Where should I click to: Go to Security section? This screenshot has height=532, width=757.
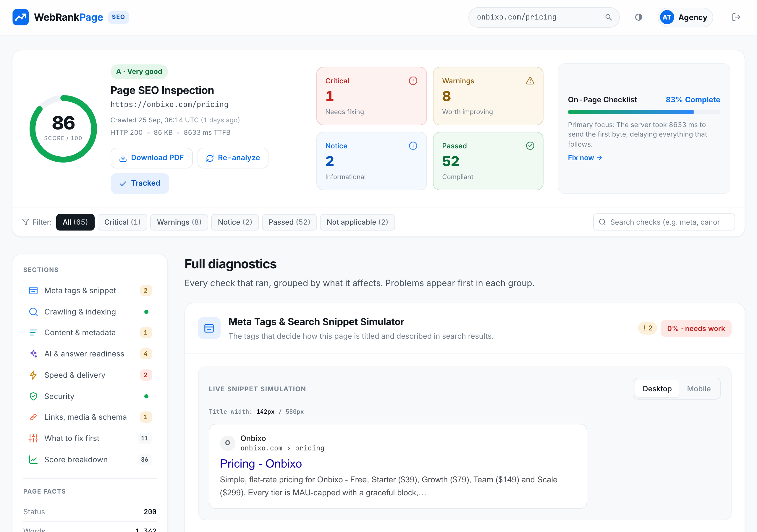pos(90,396)
